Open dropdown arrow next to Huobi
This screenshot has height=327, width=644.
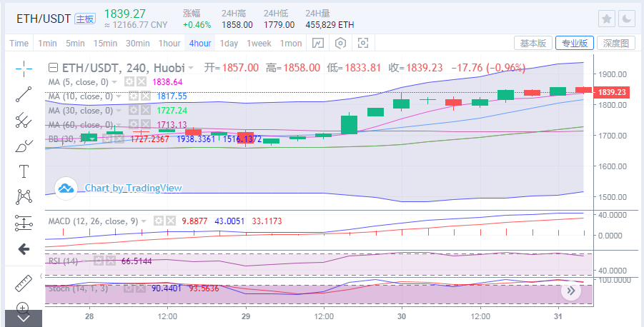(x=191, y=68)
